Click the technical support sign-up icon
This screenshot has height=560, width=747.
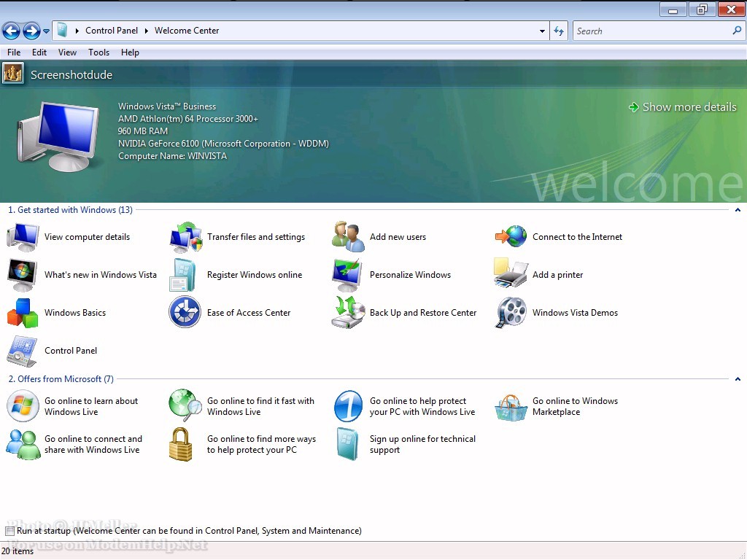point(347,444)
